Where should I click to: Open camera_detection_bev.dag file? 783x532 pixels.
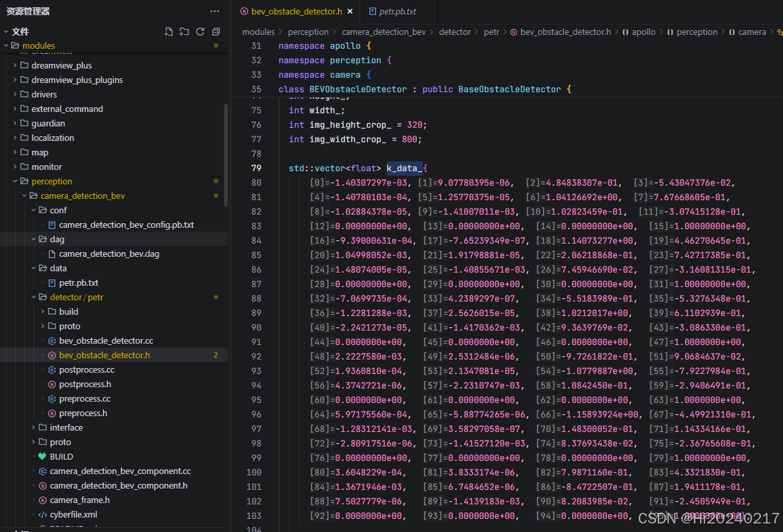coord(109,253)
